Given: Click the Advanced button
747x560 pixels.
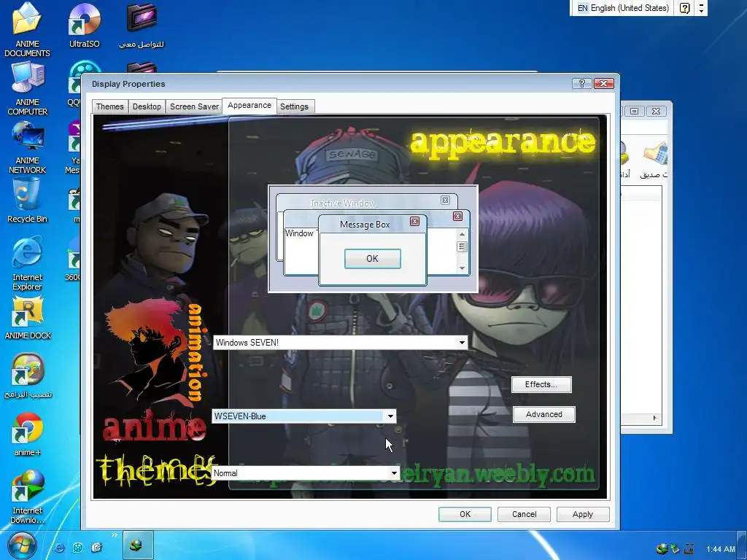Looking at the screenshot, I should (544, 414).
